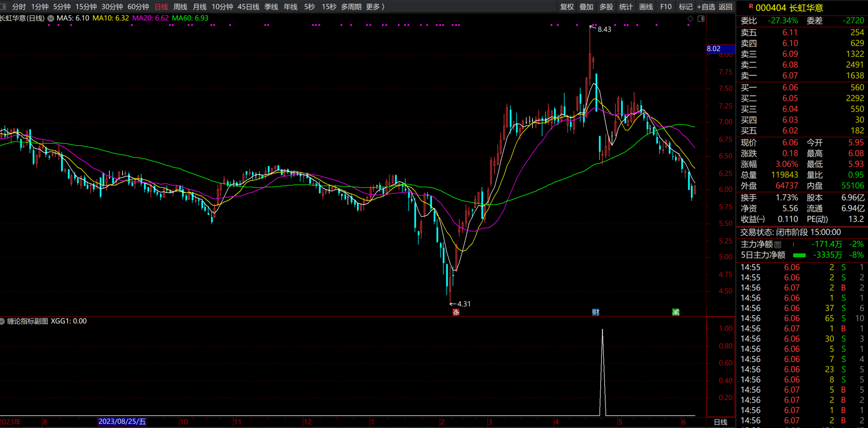The width and height of the screenshot is (868, 428).
Task: Click the 2023/08/25/五 date label
Action: (122, 422)
